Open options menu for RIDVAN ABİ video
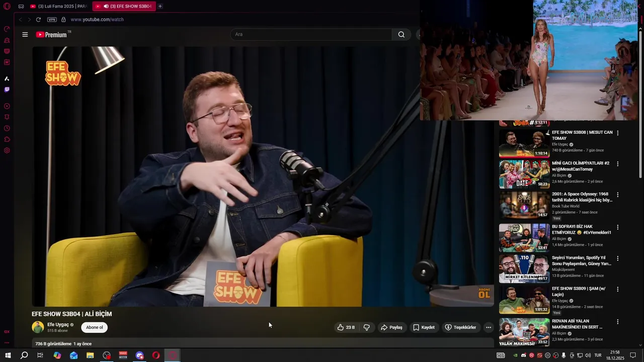The image size is (644, 362). coord(618,322)
